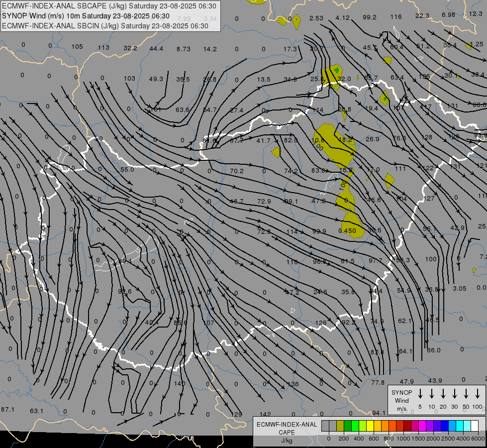Screen dimensions: 487x448
Task: Click the SYNOP Wind 10m title line
Action: pyautogui.click(x=86, y=16)
